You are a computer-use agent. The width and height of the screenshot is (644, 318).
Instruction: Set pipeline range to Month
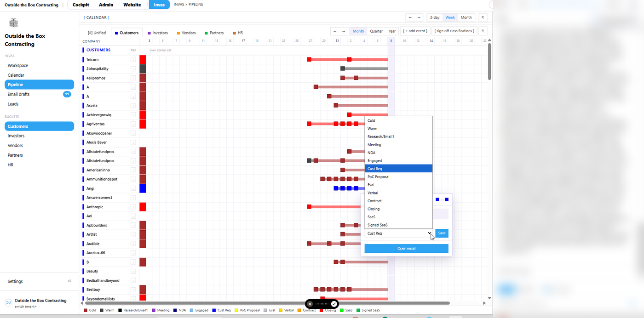coord(358,31)
